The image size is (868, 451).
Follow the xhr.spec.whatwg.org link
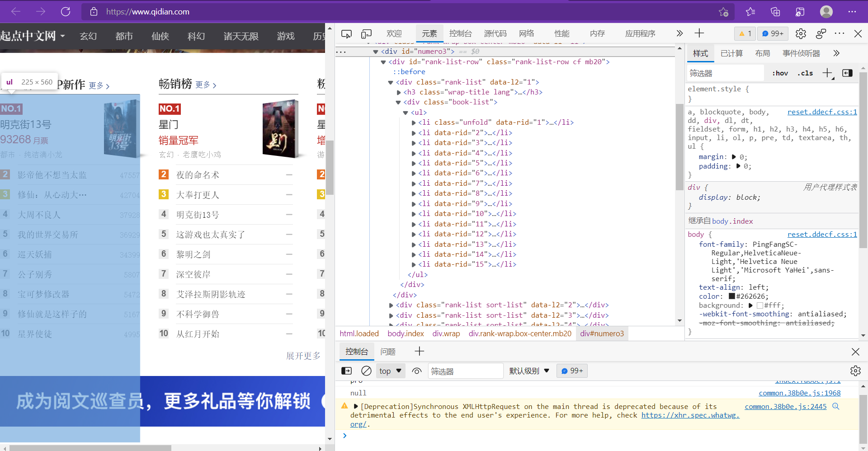(x=690, y=415)
